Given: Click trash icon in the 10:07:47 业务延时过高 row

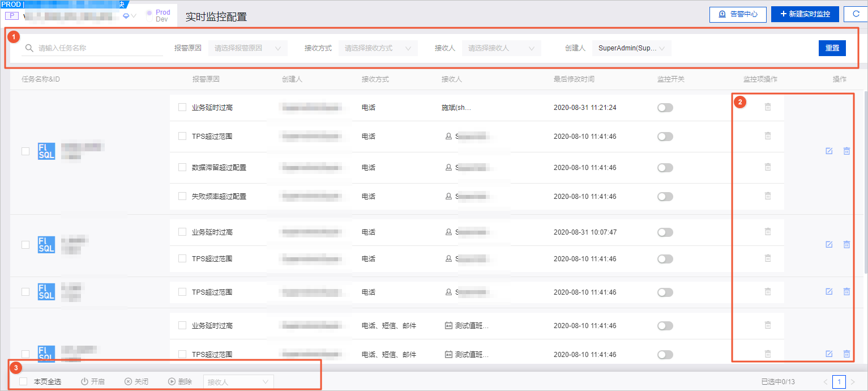Looking at the screenshot, I should coord(768,232).
